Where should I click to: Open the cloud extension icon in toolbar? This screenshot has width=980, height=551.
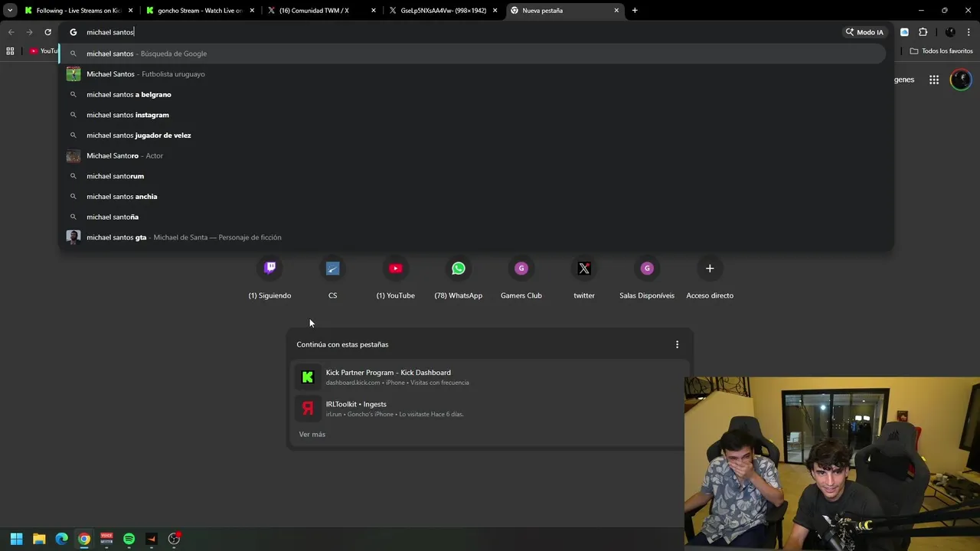click(x=904, y=32)
